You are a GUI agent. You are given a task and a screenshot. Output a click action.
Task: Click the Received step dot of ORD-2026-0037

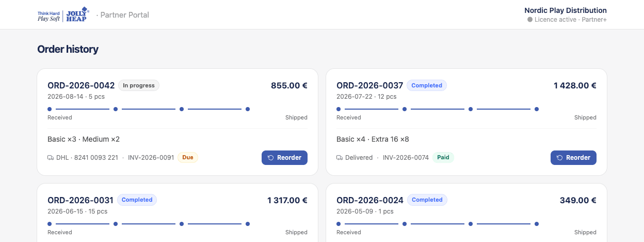pos(339,109)
